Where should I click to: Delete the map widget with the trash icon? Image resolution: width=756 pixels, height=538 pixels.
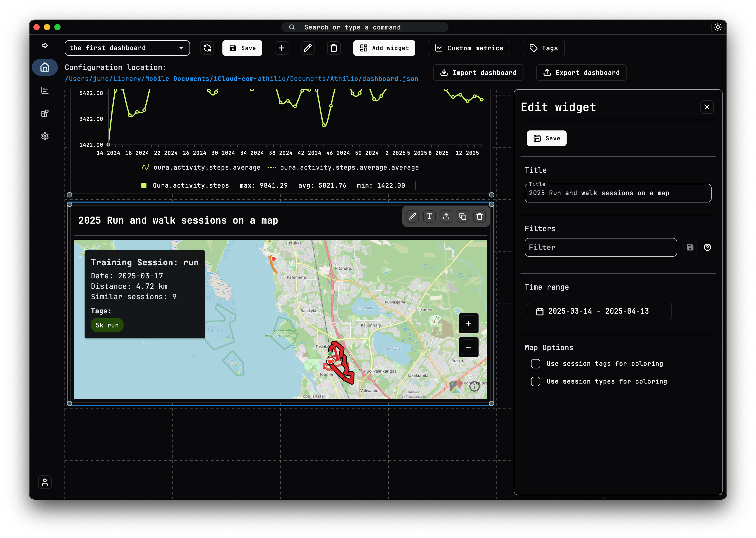[x=480, y=216]
